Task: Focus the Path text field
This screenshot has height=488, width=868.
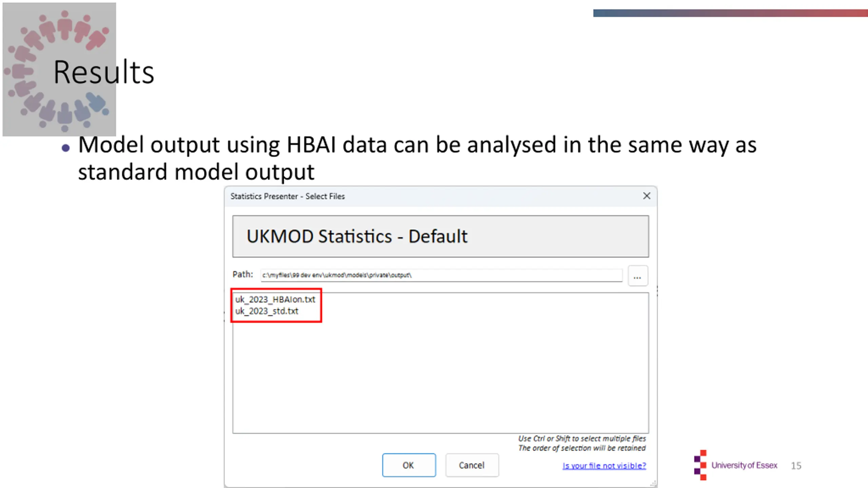Action: [x=441, y=275]
